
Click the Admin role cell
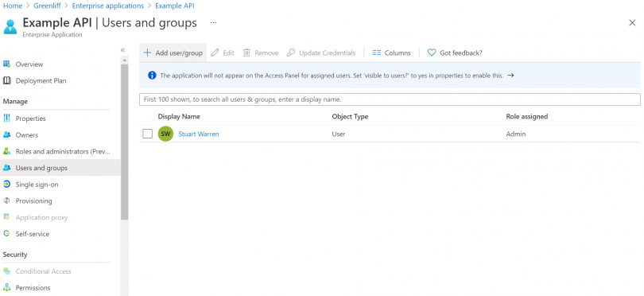516,134
